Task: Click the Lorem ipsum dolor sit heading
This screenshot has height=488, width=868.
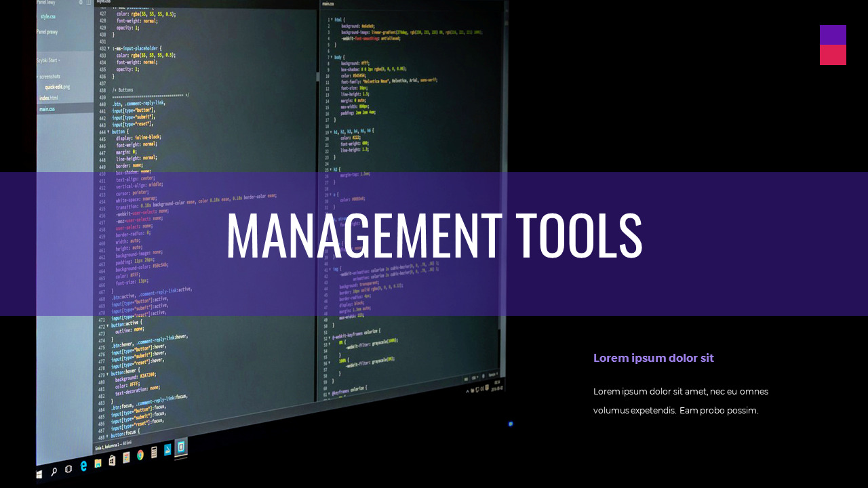Action: 653,358
